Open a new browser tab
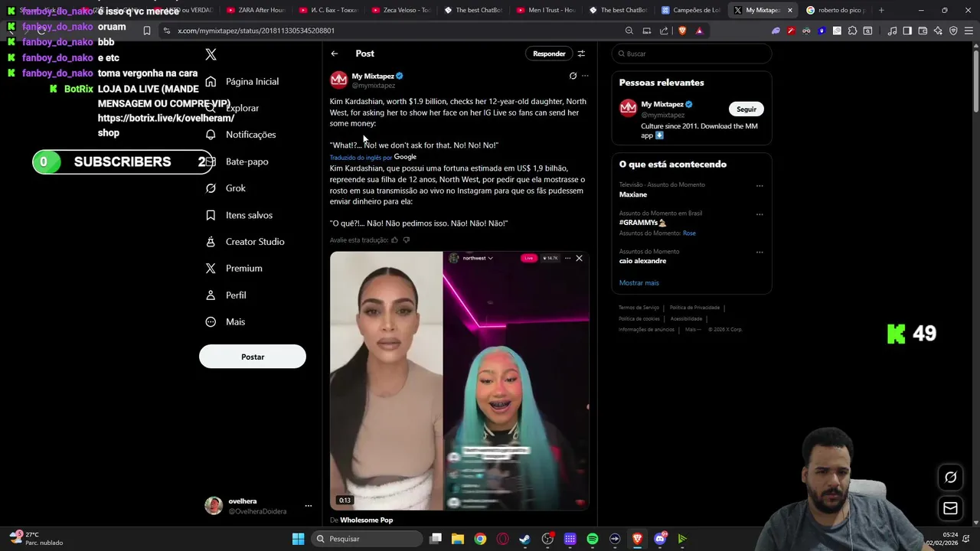This screenshot has width=980, height=551. point(881,10)
